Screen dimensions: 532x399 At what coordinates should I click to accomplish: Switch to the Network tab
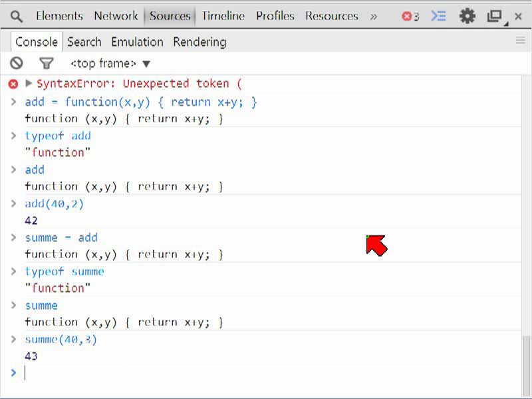click(x=116, y=16)
